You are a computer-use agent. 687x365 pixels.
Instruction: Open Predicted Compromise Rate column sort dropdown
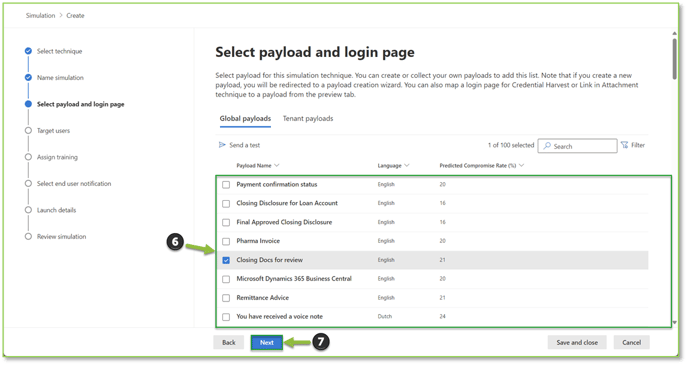pyautogui.click(x=521, y=166)
